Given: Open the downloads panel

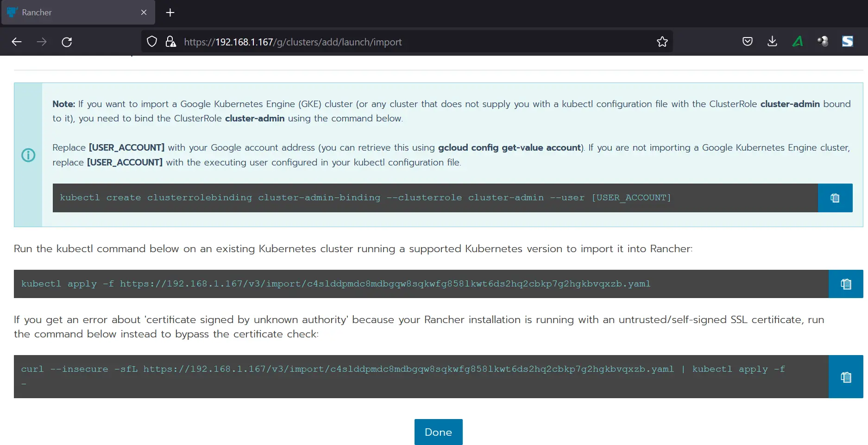Looking at the screenshot, I should click(772, 42).
